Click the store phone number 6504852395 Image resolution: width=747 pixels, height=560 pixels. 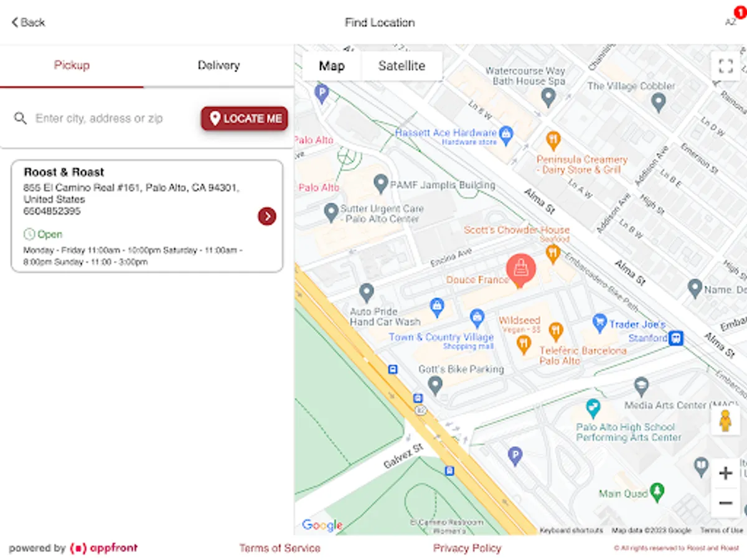tap(52, 211)
